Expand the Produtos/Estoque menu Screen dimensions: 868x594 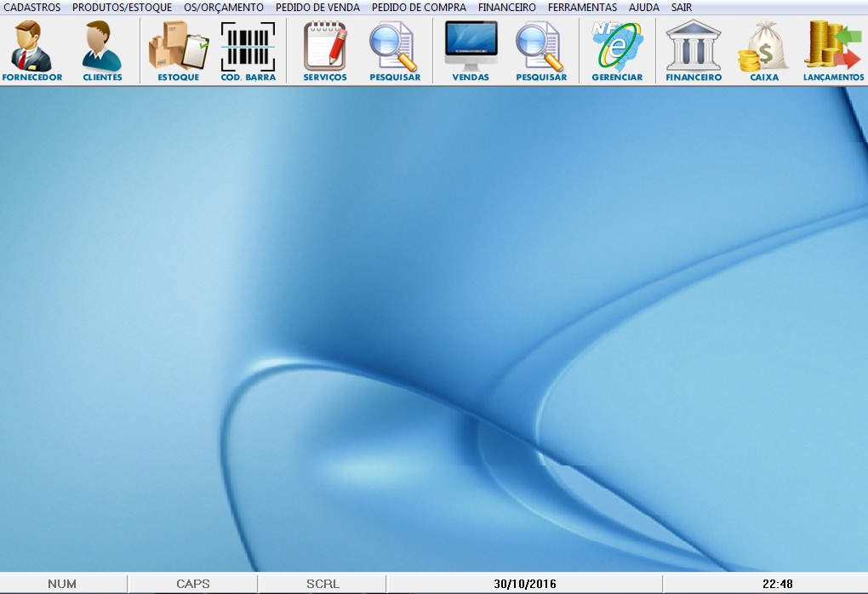122,7
